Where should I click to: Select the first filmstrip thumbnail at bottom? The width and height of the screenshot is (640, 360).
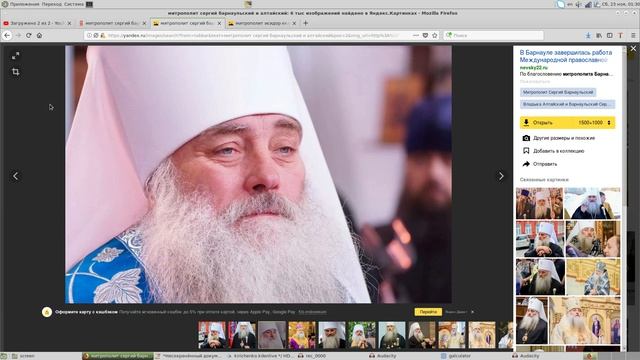tap(212, 335)
